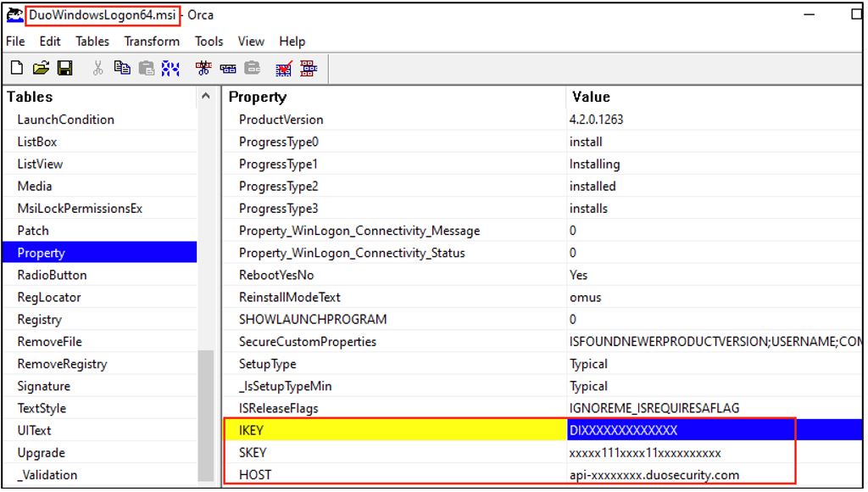Viewport: 868px width, 492px height.
Task: Select the Media table
Action: point(100,186)
